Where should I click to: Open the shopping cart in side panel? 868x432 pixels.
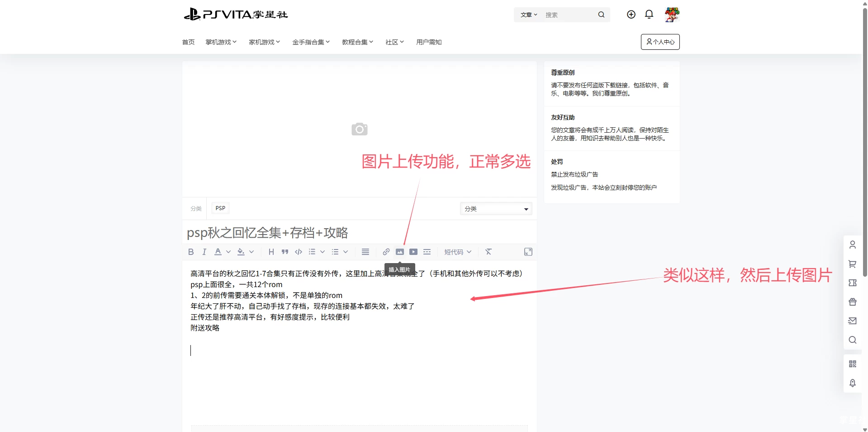tap(853, 264)
